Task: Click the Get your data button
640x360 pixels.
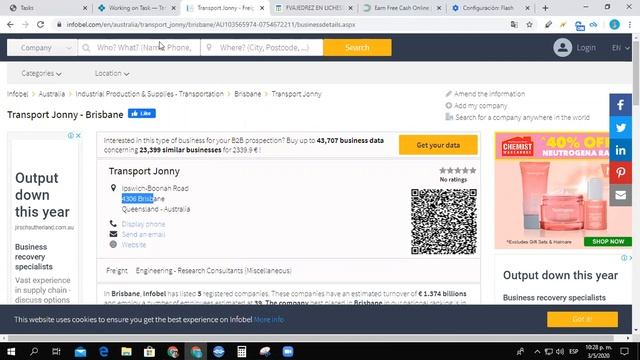Action: 438,145
